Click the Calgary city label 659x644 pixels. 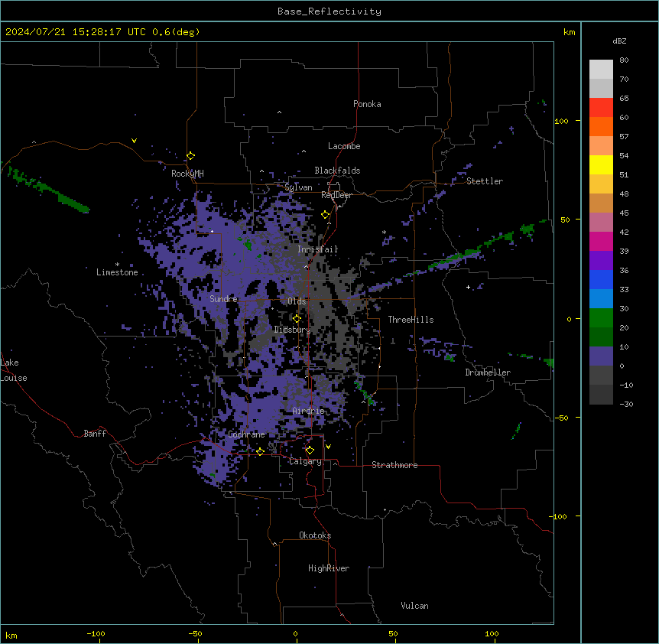306,461
